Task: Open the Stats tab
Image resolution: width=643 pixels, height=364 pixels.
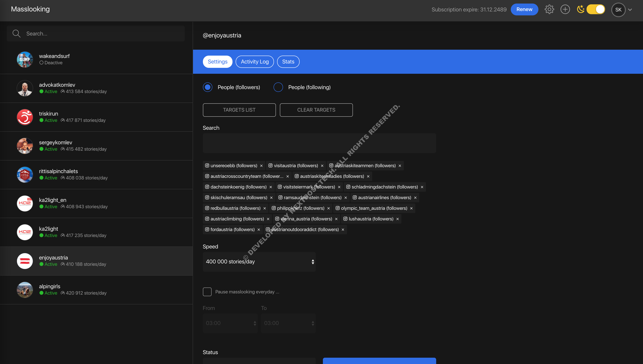Action: coord(288,62)
